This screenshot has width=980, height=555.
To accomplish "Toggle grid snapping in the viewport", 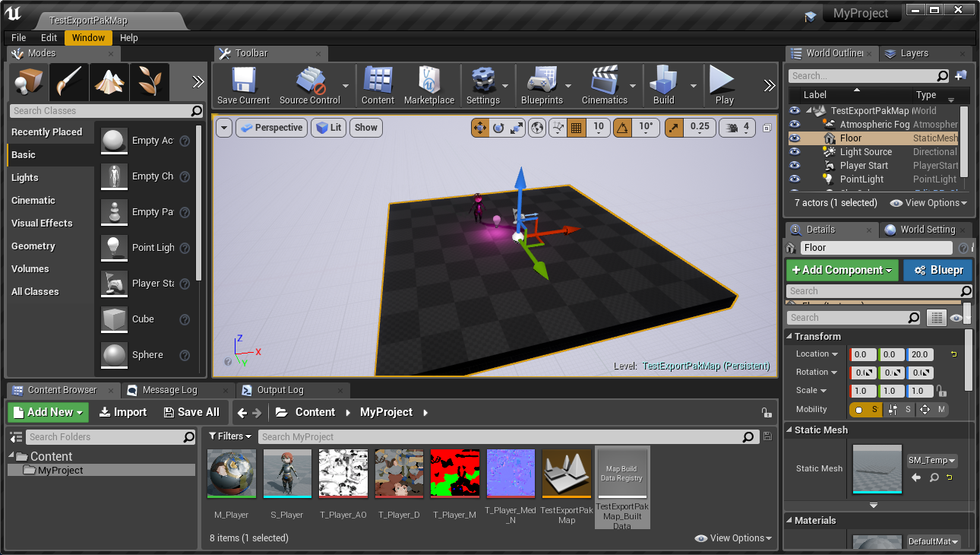I will tap(576, 128).
